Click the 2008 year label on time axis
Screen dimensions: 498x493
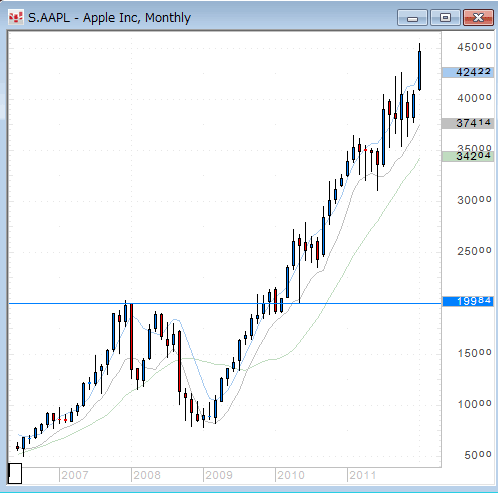coord(147,475)
